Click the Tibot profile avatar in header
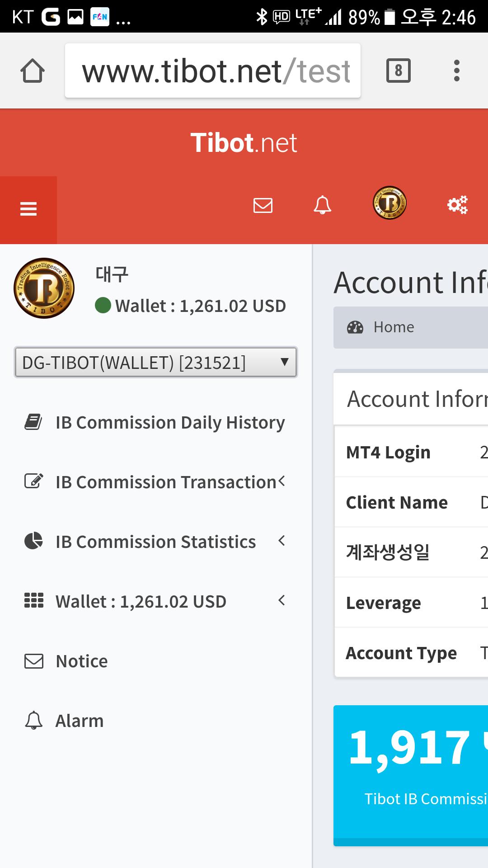This screenshot has height=868, width=488. (389, 203)
